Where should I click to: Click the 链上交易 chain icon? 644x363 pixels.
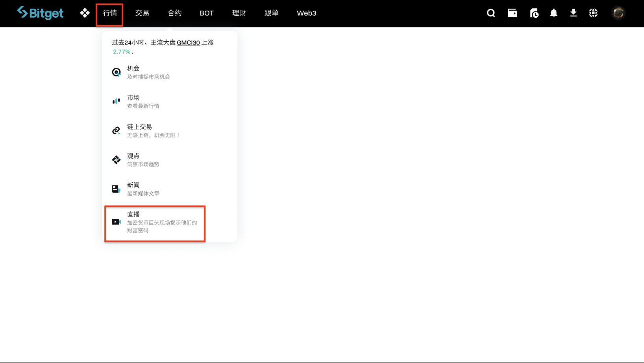[116, 131]
